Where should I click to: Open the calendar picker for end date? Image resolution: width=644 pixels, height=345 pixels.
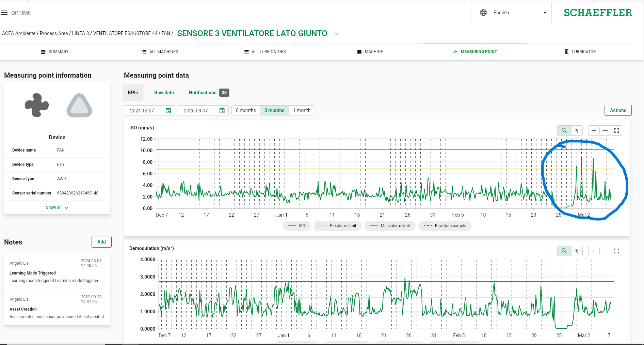pos(222,110)
